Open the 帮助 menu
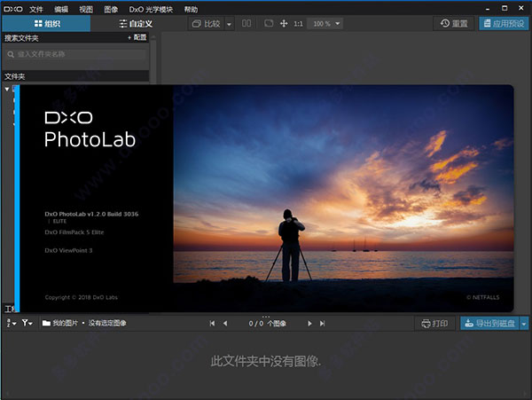The height and width of the screenshot is (400, 532). pos(191,9)
